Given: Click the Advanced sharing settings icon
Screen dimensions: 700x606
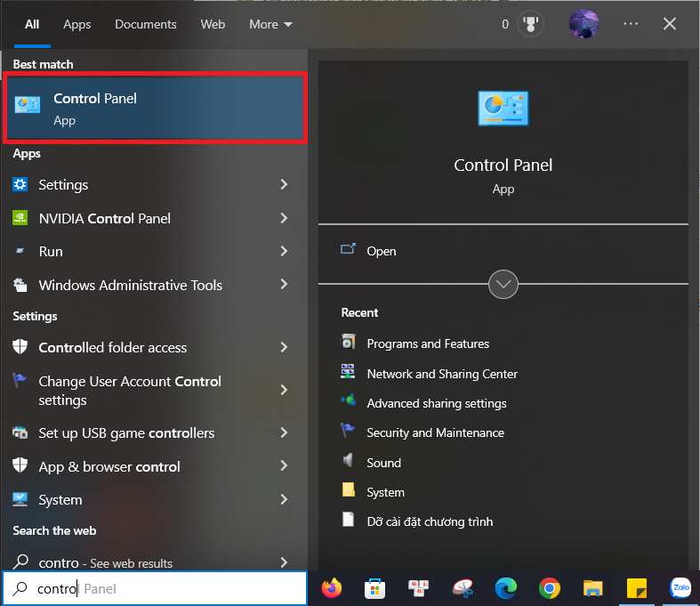Looking at the screenshot, I should [348, 400].
